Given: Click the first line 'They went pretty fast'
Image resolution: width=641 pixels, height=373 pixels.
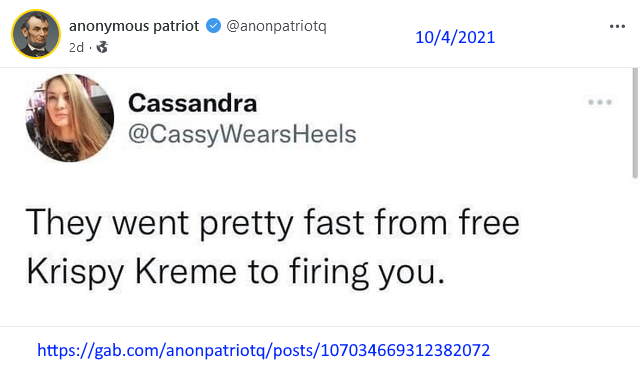Looking at the screenshot, I should click(x=195, y=223).
